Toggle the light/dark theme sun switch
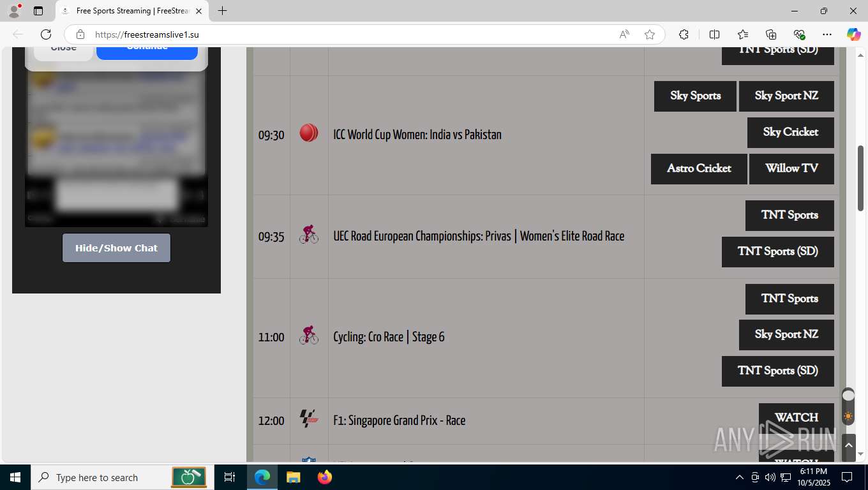Screen dimensions: 868x490 (x=848, y=406)
